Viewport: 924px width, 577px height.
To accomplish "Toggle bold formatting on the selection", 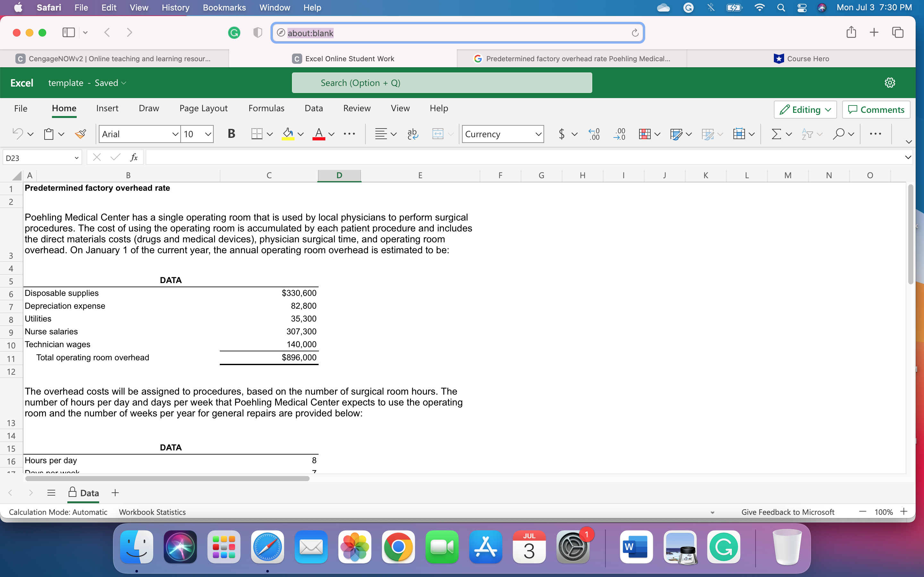I will pos(231,134).
